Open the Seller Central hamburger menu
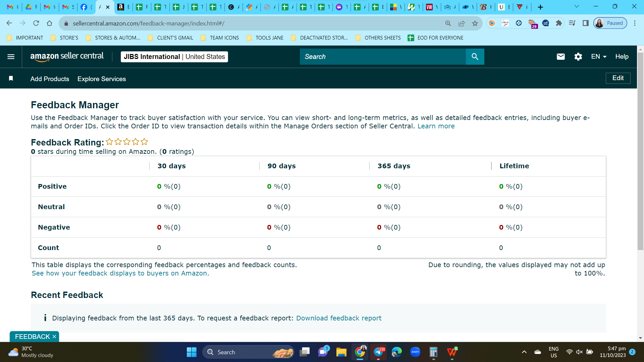The height and width of the screenshot is (362, 644). [x=11, y=57]
